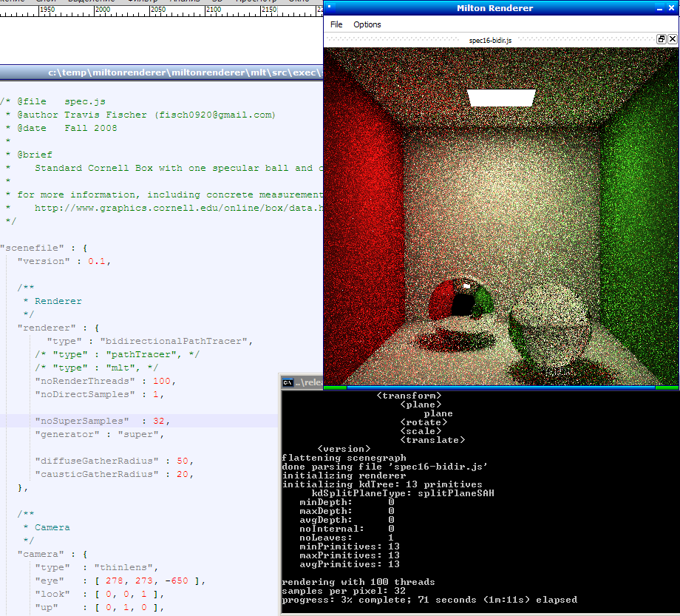Open the Options menu

click(x=367, y=24)
